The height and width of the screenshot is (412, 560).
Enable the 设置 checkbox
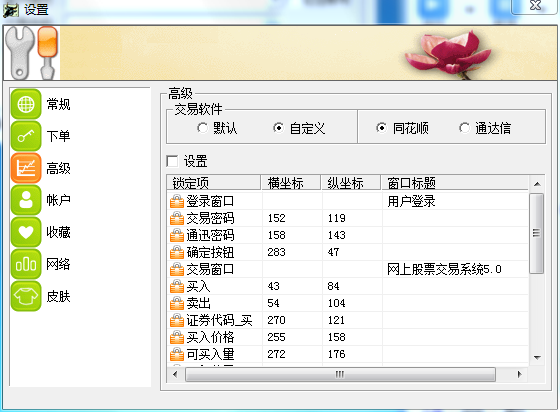[172, 161]
